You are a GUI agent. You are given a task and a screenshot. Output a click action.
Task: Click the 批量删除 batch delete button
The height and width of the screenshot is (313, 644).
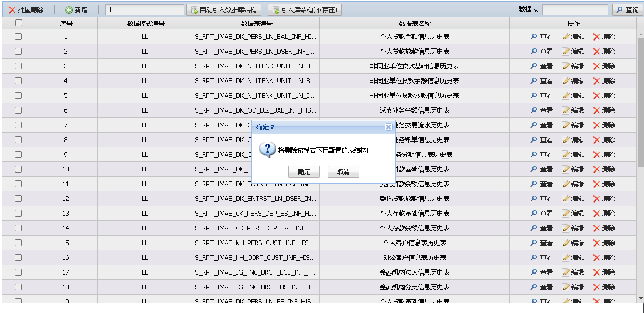tap(26, 10)
